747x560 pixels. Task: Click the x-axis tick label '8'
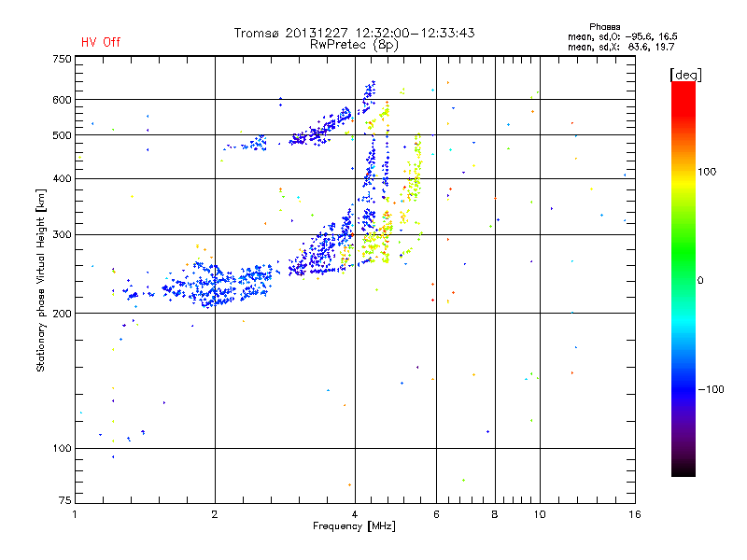point(495,514)
